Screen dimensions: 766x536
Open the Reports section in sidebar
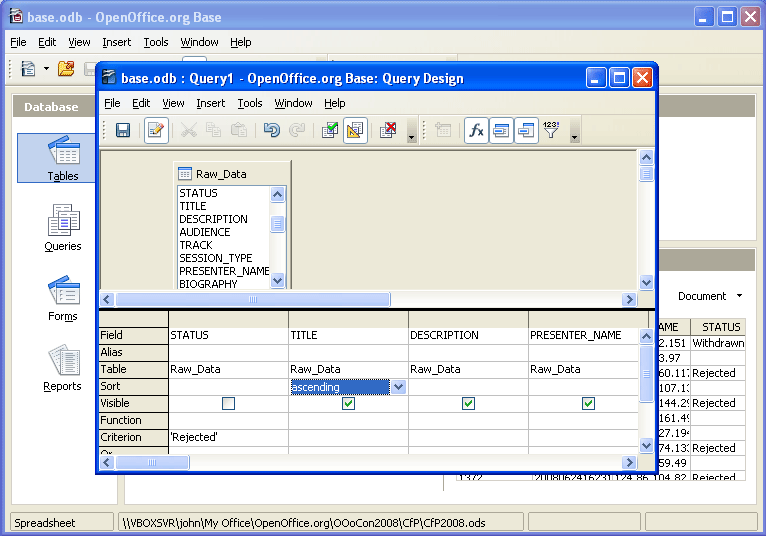[x=63, y=369]
